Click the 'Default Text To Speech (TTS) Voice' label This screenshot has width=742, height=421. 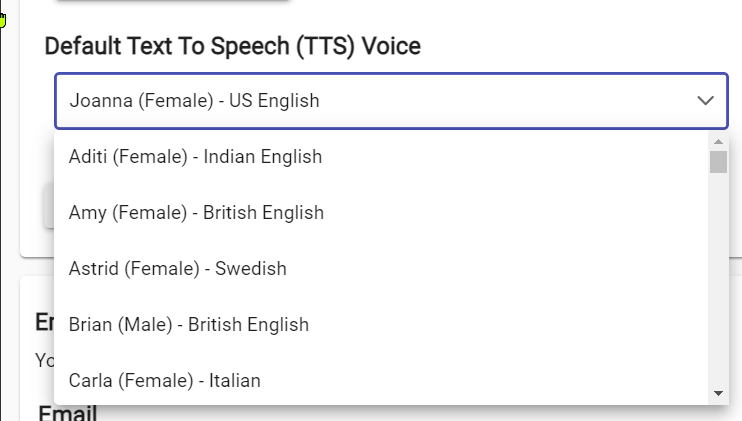point(232,46)
